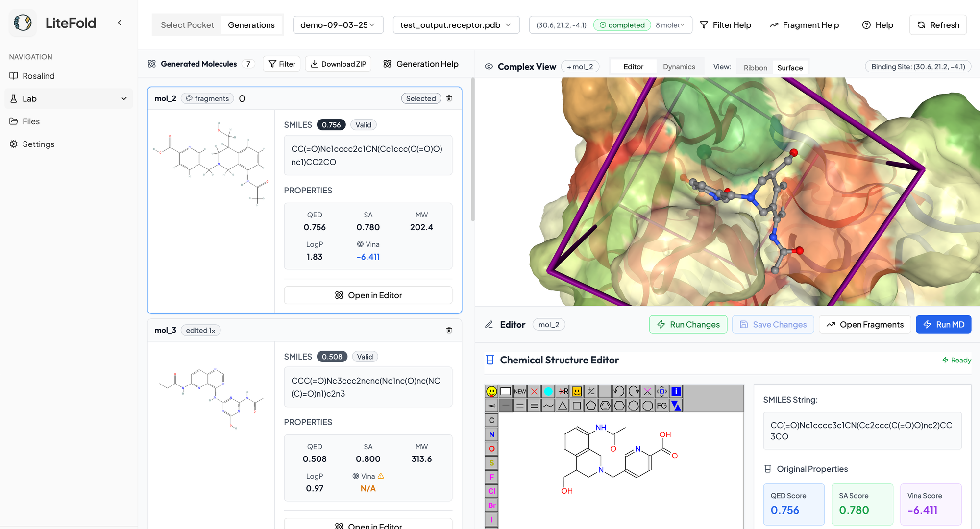Click the undo arrow in the structure editor

click(x=618, y=392)
